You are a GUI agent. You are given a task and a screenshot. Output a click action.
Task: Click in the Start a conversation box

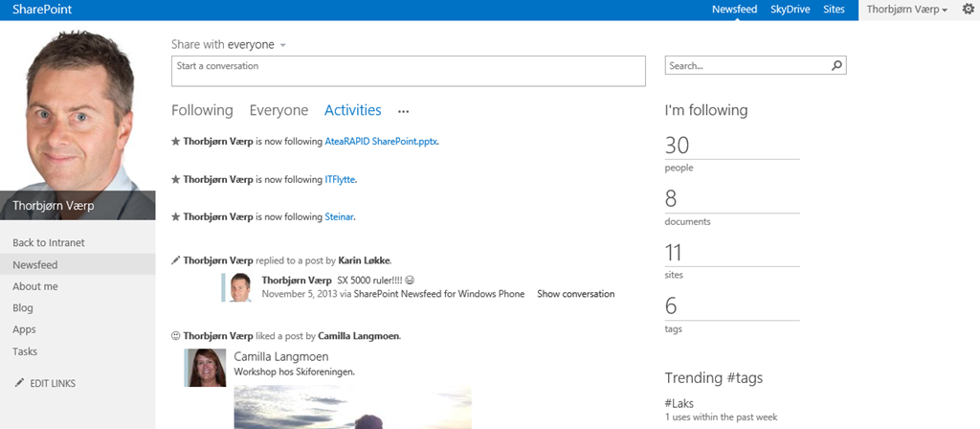click(408, 71)
